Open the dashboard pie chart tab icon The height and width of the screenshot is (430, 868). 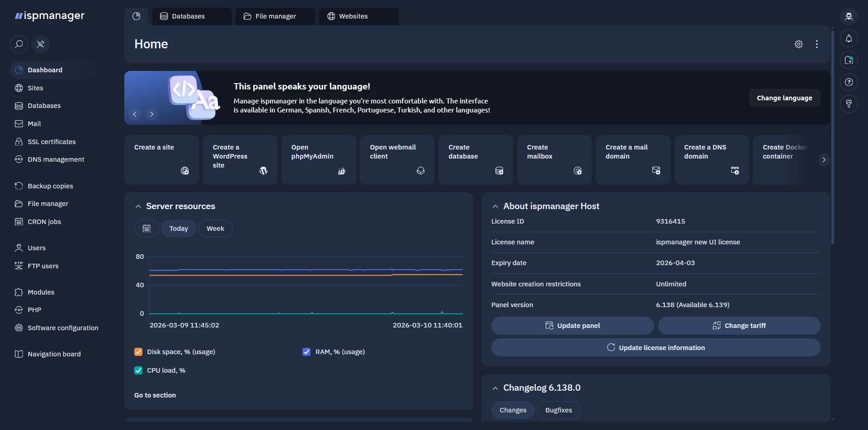[136, 16]
